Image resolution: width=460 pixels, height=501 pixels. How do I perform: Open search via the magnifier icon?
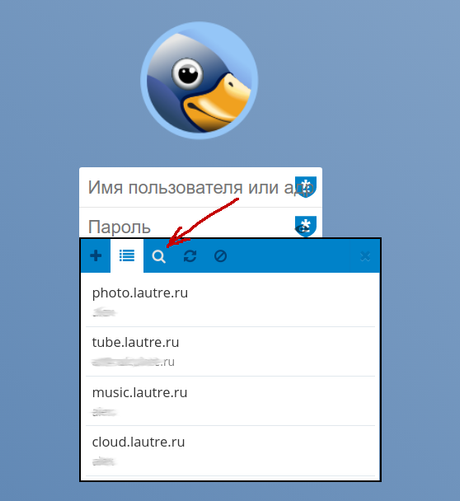(159, 256)
